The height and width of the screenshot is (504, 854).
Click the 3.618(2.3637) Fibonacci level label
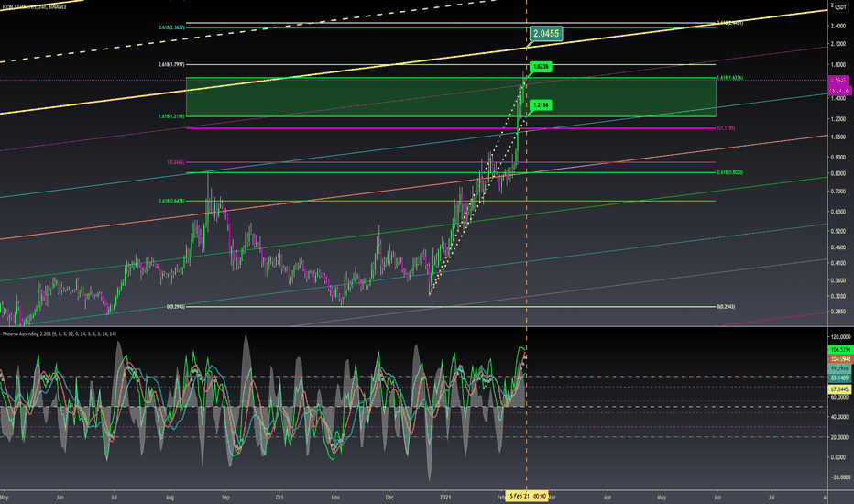click(x=171, y=27)
